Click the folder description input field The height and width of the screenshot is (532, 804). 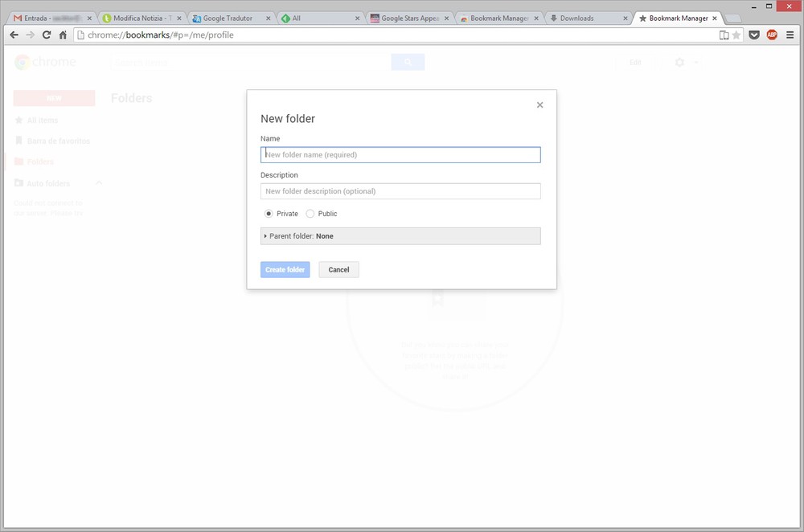click(400, 191)
